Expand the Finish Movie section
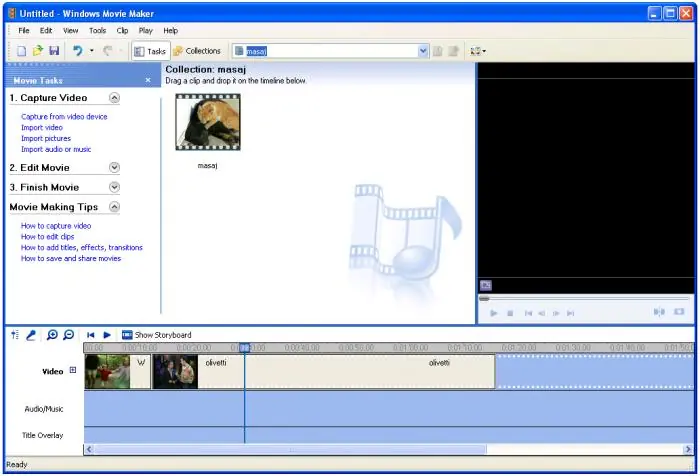 click(x=114, y=187)
